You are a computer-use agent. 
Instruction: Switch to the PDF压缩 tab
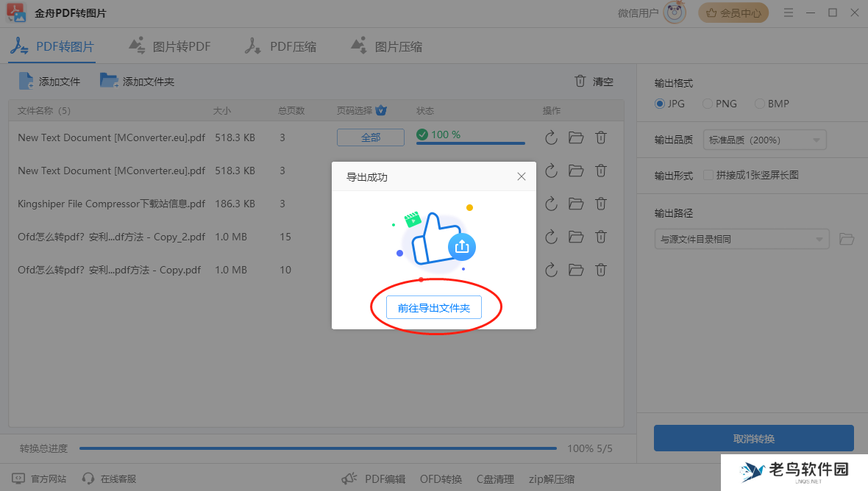click(281, 46)
